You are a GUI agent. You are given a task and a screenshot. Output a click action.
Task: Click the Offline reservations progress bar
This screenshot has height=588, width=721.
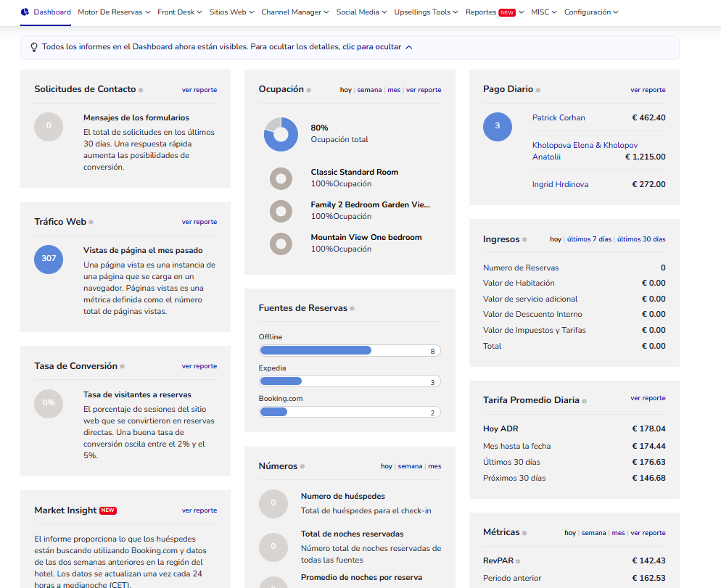tap(349, 351)
